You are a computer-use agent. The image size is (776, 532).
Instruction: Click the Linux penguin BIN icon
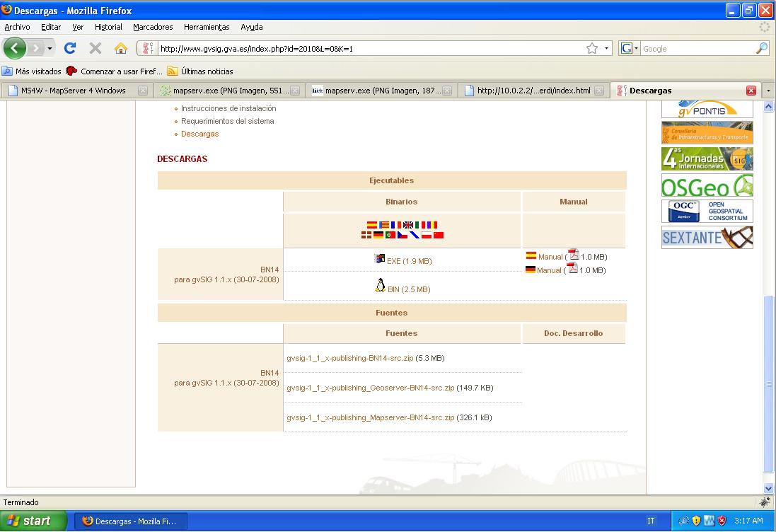[380, 286]
